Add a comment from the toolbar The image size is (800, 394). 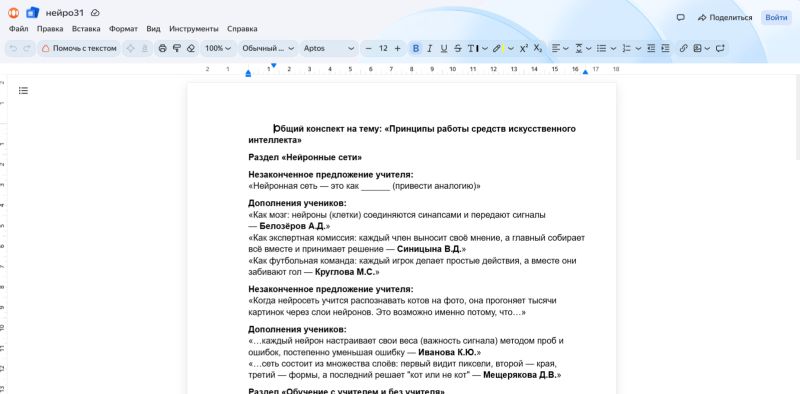click(x=720, y=48)
